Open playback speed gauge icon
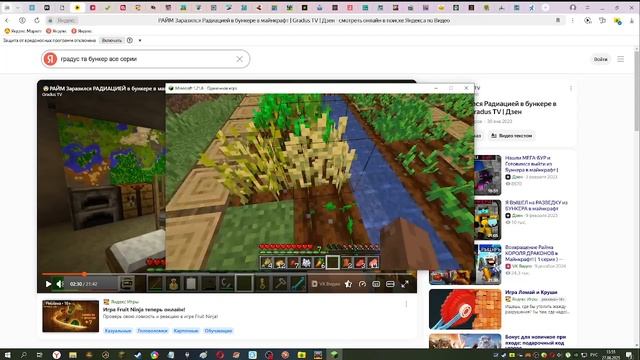This screenshot has width=640, height=360. click(362, 284)
